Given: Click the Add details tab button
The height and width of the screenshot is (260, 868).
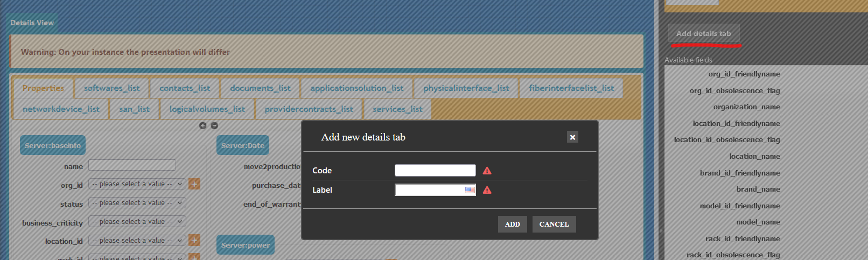Looking at the screenshot, I should (x=703, y=33).
